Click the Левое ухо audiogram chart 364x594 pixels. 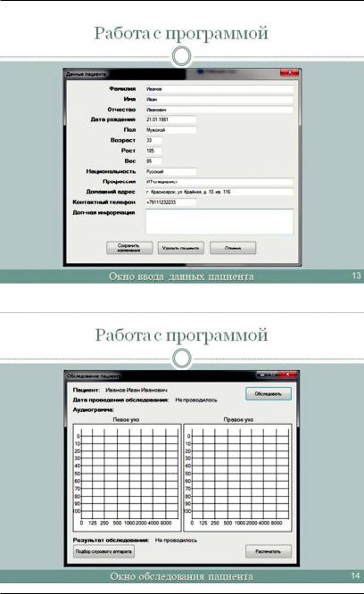[x=127, y=477]
